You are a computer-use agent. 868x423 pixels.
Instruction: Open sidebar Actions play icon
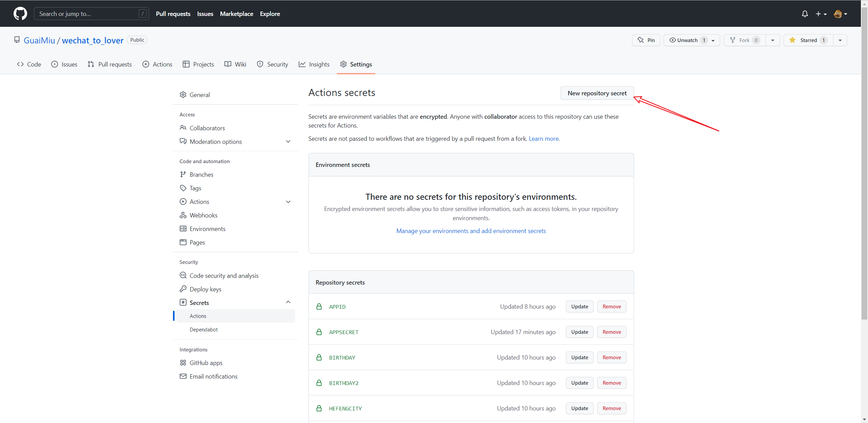tap(183, 201)
